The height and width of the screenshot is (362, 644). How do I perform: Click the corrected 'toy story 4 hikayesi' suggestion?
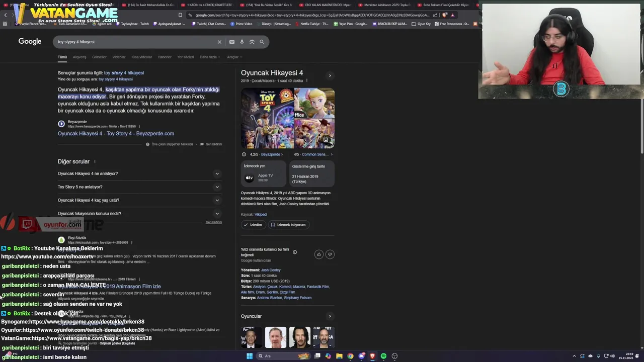tap(124, 73)
